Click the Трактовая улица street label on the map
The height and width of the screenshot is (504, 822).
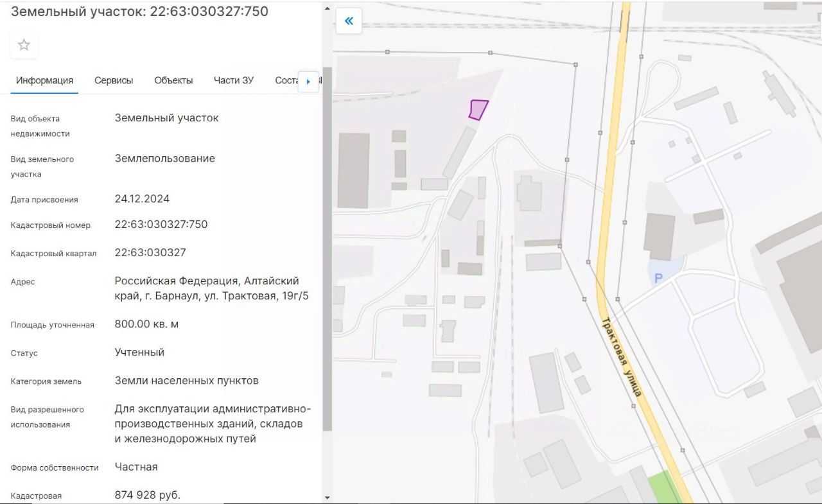[x=622, y=356]
